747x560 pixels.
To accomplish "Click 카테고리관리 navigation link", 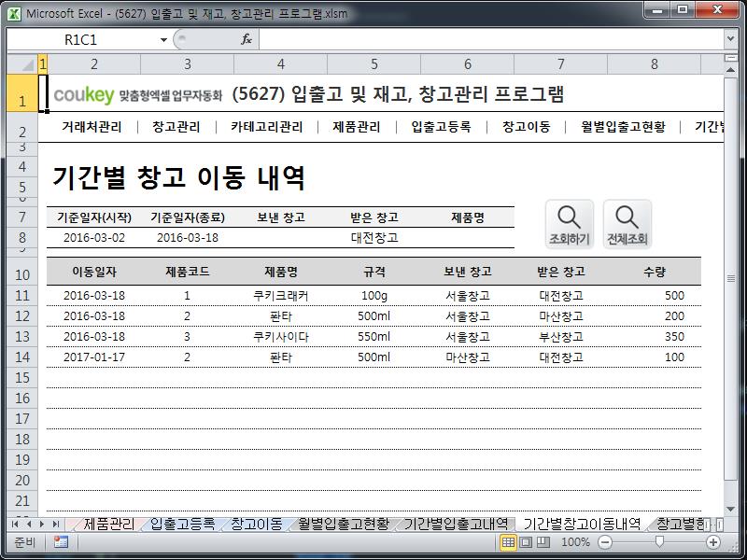I will click(x=267, y=127).
